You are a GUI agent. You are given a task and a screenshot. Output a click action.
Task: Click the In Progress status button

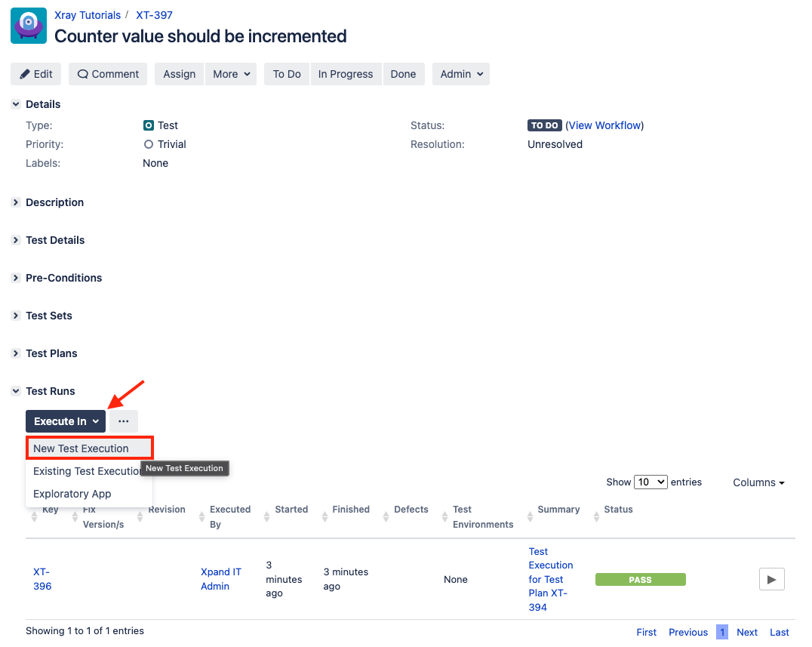point(346,74)
